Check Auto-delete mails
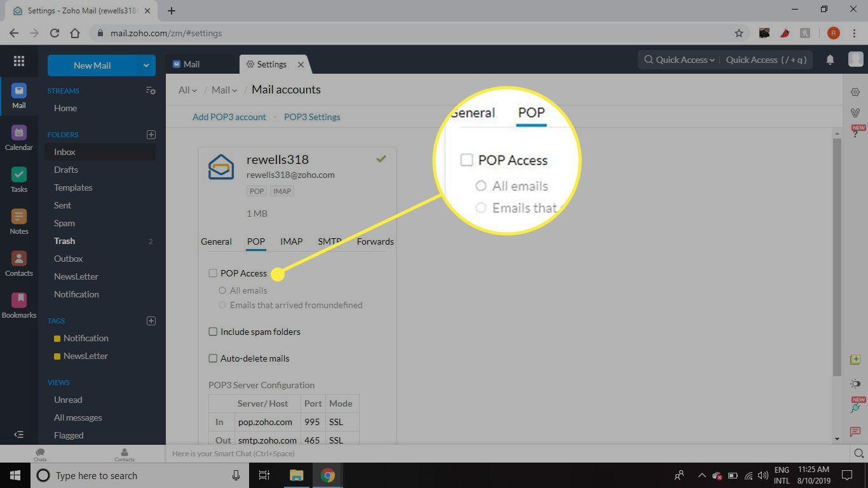 213,358
